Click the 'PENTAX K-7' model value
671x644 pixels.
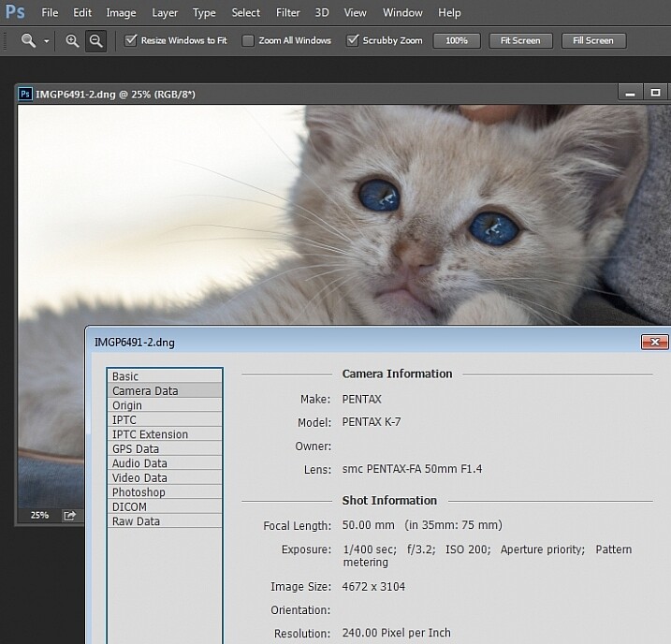click(x=372, y=422)
